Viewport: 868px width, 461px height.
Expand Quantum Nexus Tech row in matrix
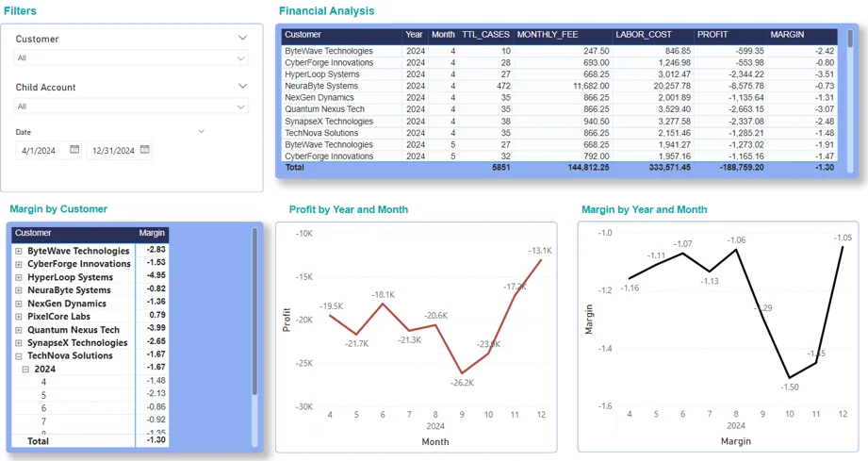(x=18, y=330)
